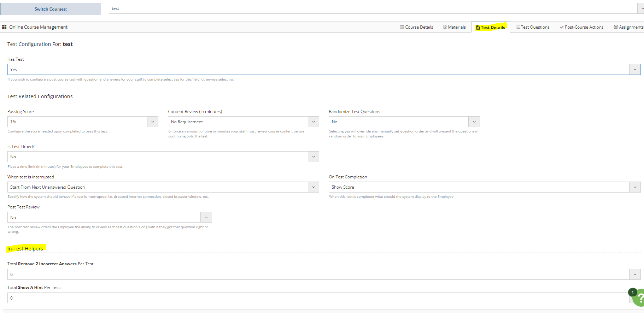The image size is (644, 313).
Task: Click the Switch Courses label button
Action: (x=51, y=9)
